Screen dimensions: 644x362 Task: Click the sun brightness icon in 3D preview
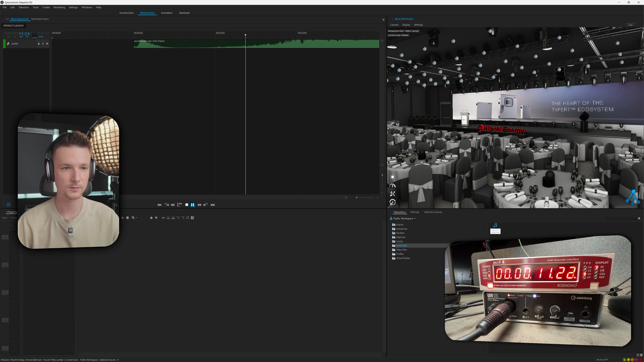pos(392,177)
